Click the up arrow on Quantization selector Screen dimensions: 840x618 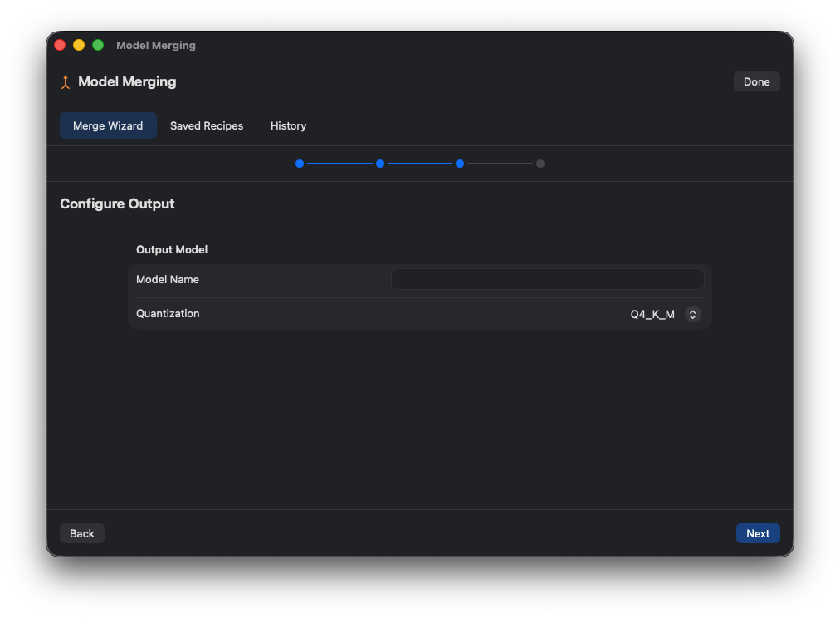pos(692,311)
